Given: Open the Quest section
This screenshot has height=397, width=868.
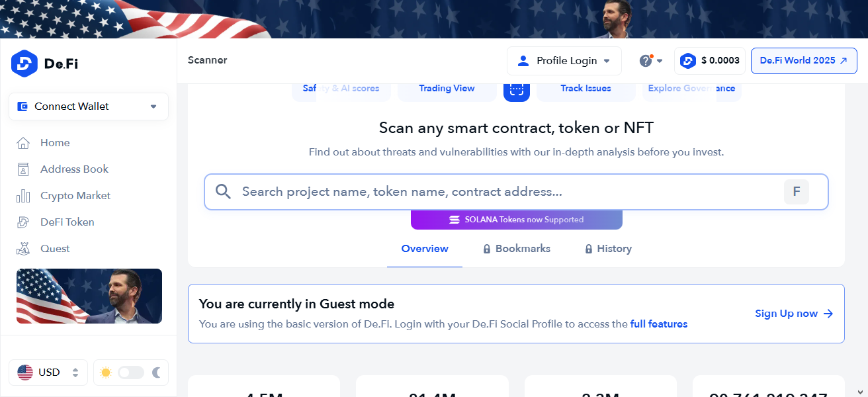Looking at the screenshot, I should click(54, 248).
